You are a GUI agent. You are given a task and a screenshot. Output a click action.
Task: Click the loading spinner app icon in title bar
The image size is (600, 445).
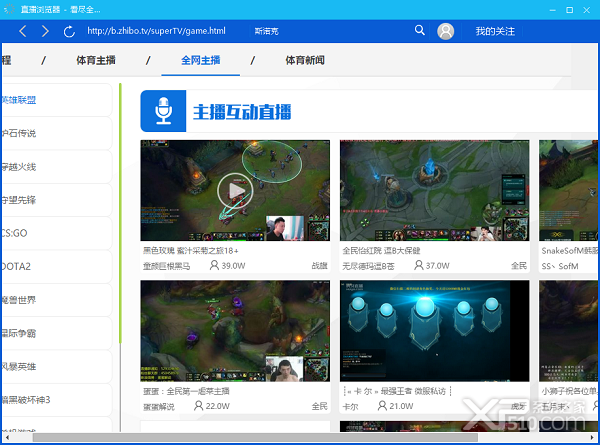9,9
